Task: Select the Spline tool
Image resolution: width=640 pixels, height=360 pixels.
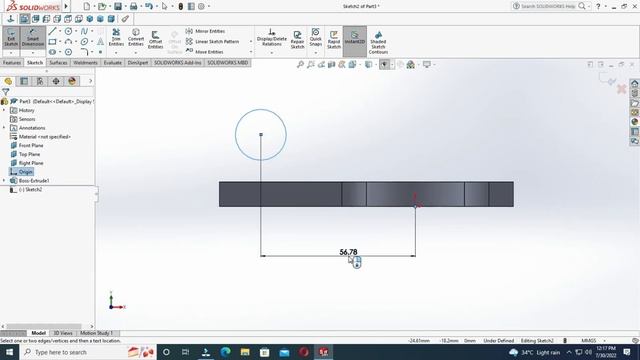Action: pyautogui.click(x=84, y=31)
